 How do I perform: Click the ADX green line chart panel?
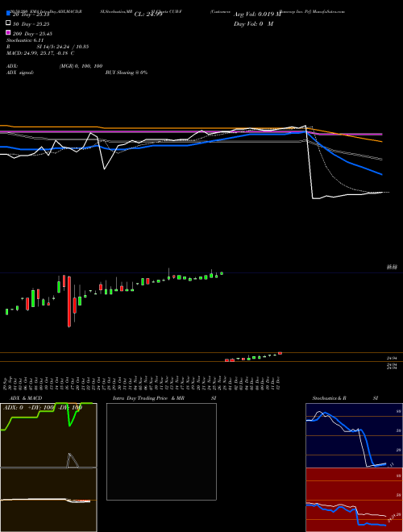tap(48, 435)
